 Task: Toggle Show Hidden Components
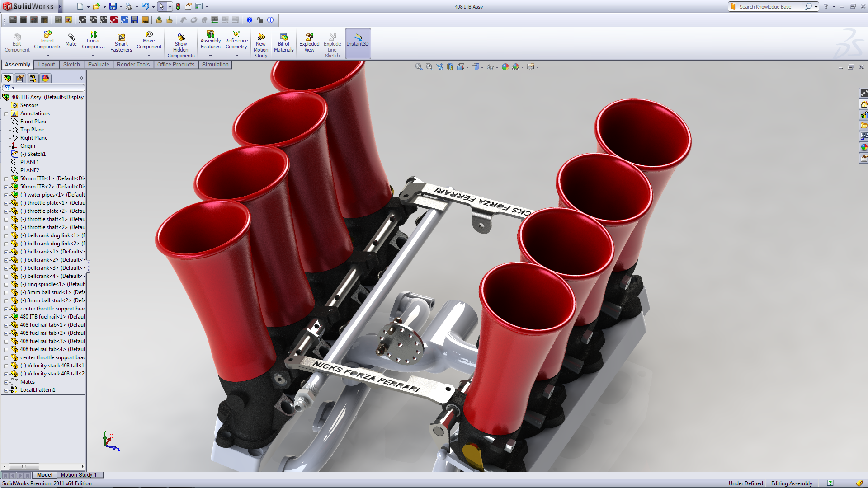181,45
